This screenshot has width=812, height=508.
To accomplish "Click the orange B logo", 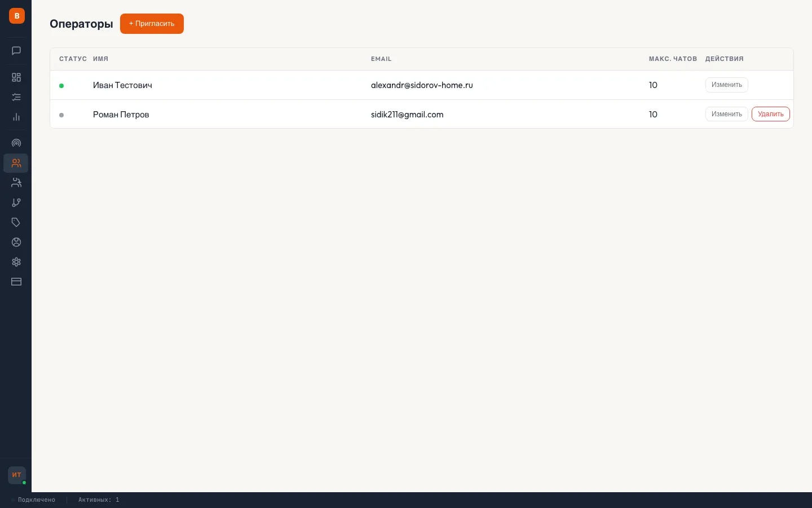I will (17, 16).
